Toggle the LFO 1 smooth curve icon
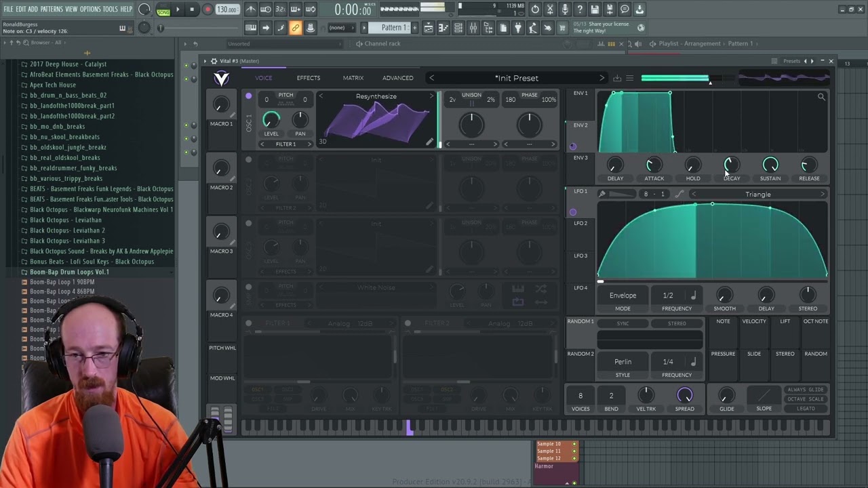Viewport: 868px width, 488px height. (679, 194)
